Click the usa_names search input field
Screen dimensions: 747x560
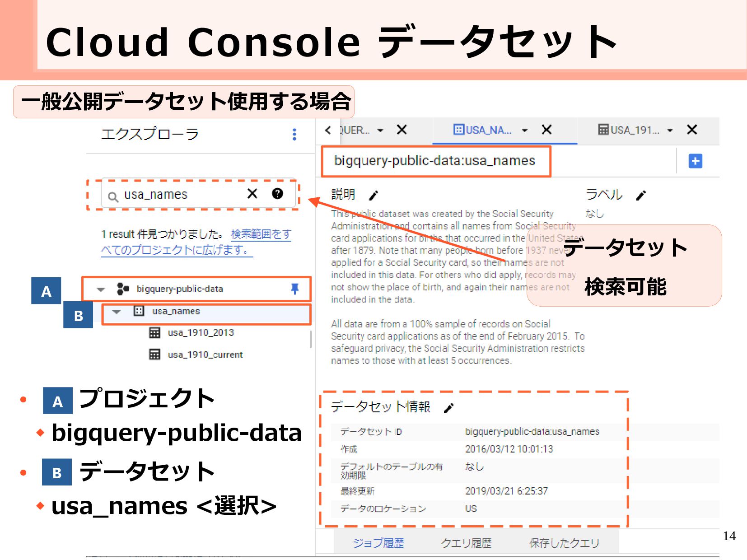199,194
